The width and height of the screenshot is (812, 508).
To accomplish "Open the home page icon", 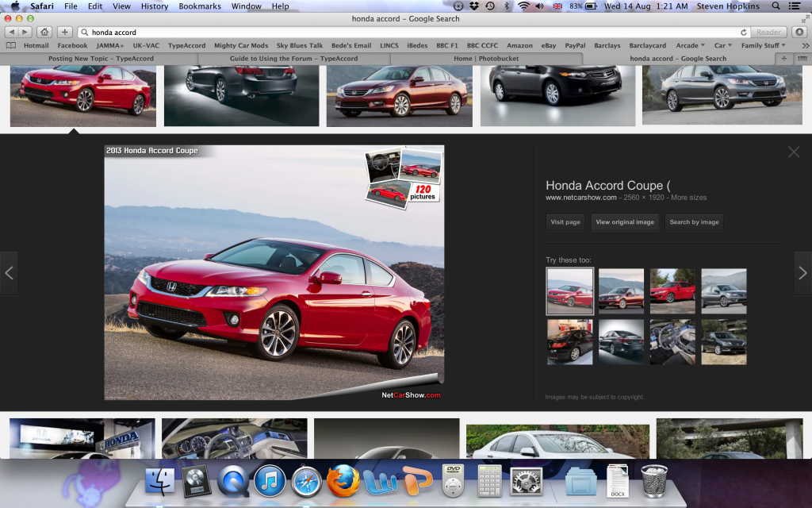I will coord(44,32).
